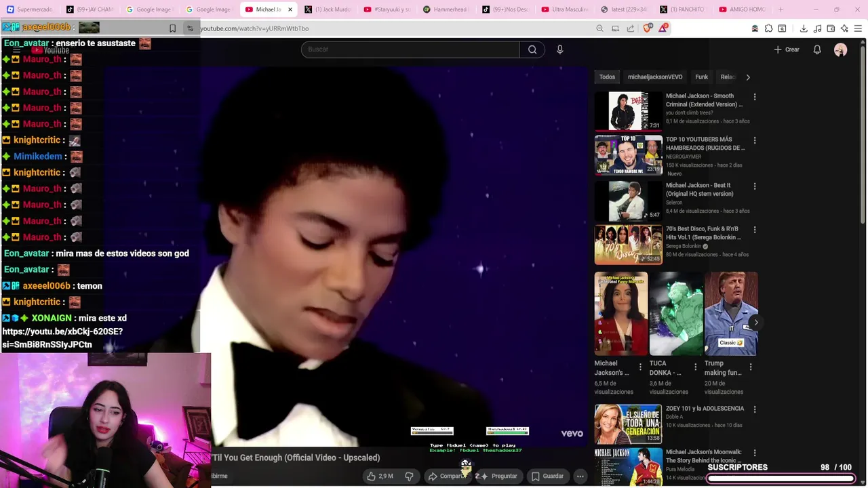Open YouTube notifications bell
The width and height of the screenshot is (868, 488).
pyautogui.click(x=817, y=49)
